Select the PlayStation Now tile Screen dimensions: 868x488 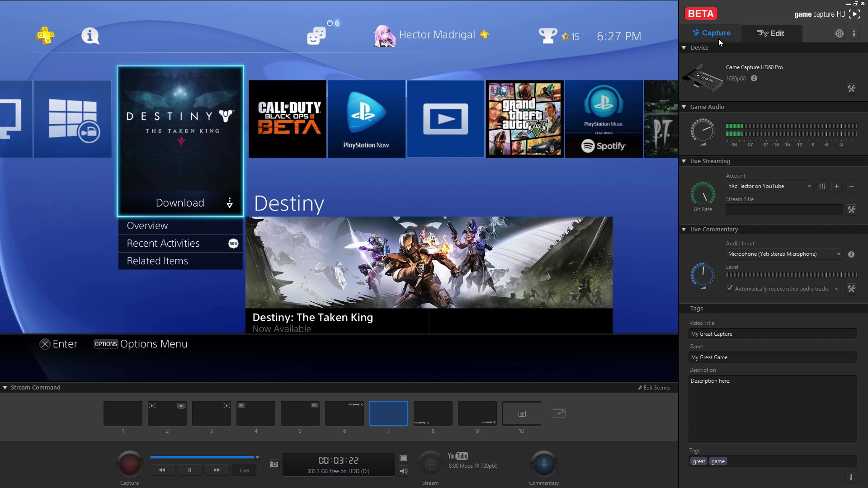tap(366, 119)
